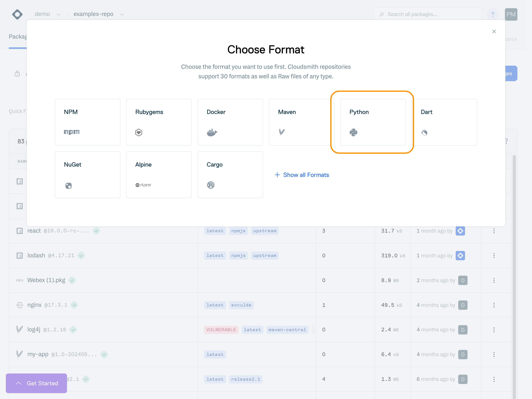
Task: Click the D avatar on my-app row
Action: 462,354
